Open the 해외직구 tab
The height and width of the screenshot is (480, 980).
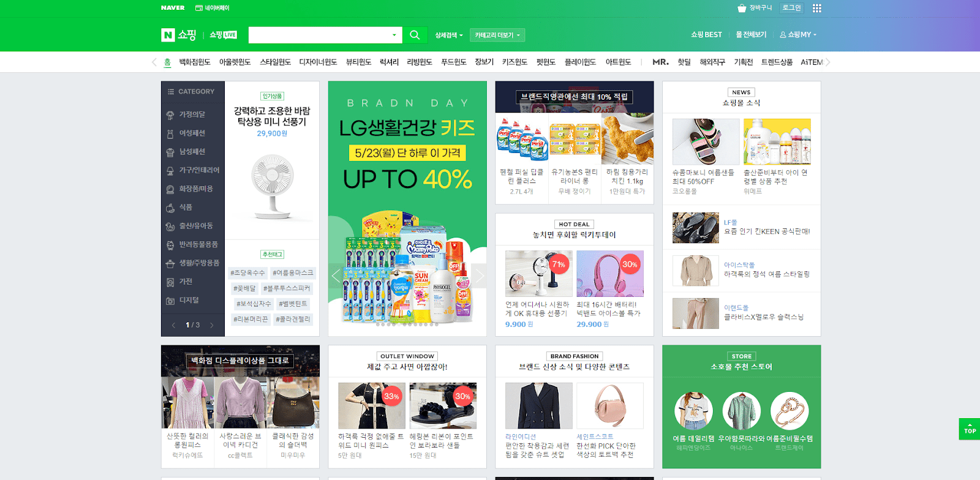click(x=712, y=62)
